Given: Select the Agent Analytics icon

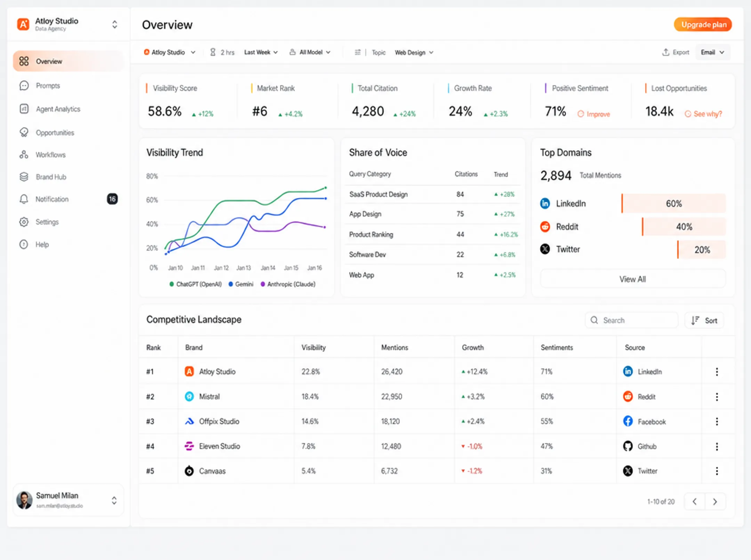Looking at the screenshot, I should coord(24,109).
